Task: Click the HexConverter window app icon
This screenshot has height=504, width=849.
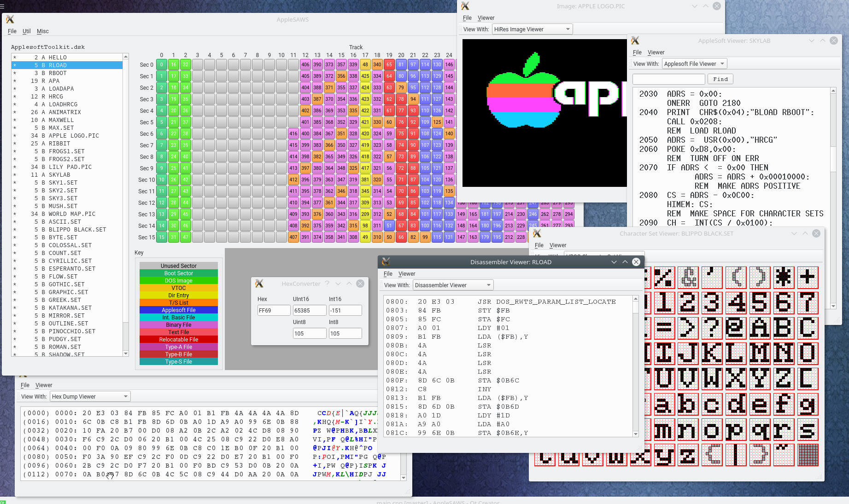Action: point(259,284)
